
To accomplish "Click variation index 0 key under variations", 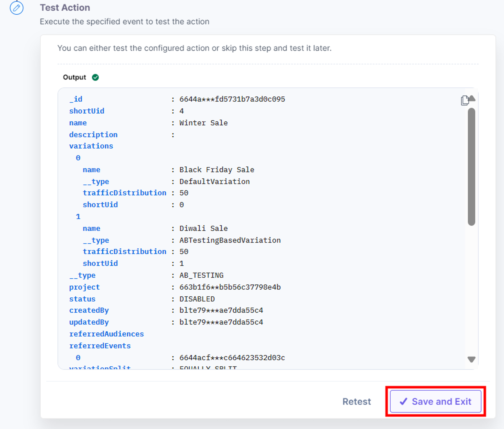I will [x=78, y=158].
